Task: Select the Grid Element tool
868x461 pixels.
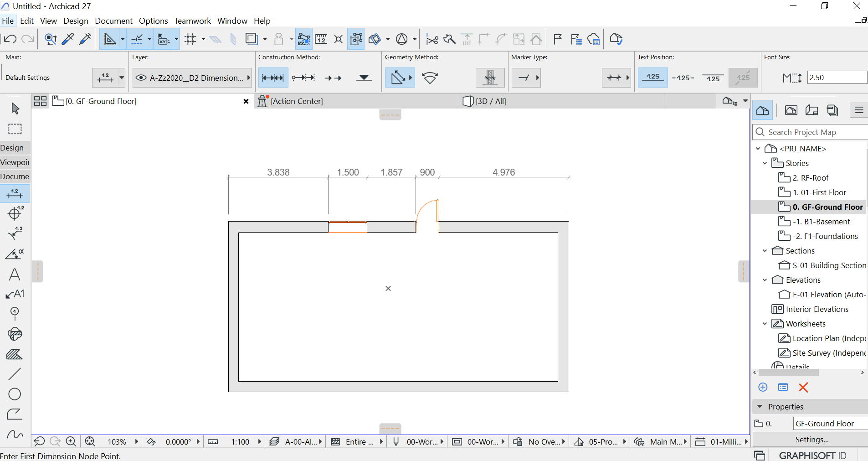Action: [x=15, y=314]
